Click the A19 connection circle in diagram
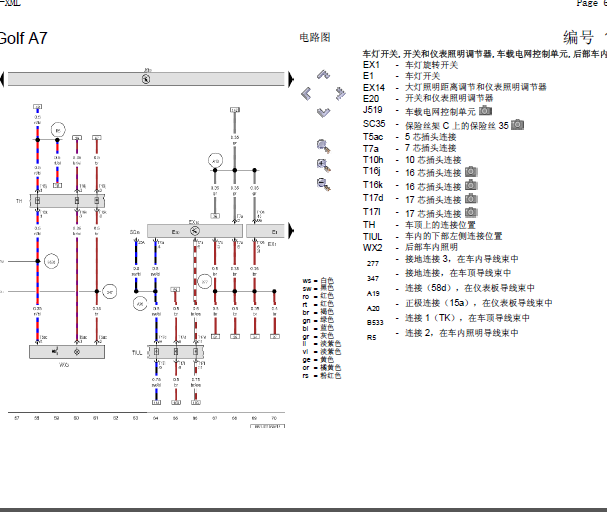This screenshot has width=607, height=512. click(216, 161)
